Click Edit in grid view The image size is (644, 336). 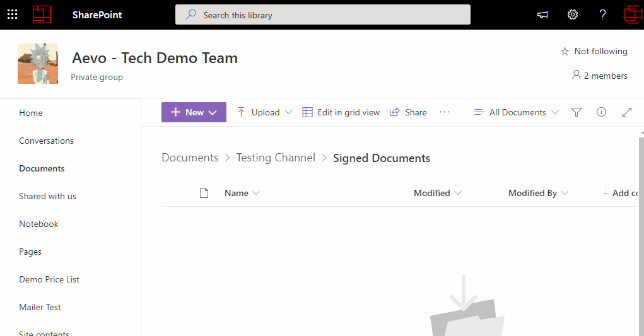[341, 112]
